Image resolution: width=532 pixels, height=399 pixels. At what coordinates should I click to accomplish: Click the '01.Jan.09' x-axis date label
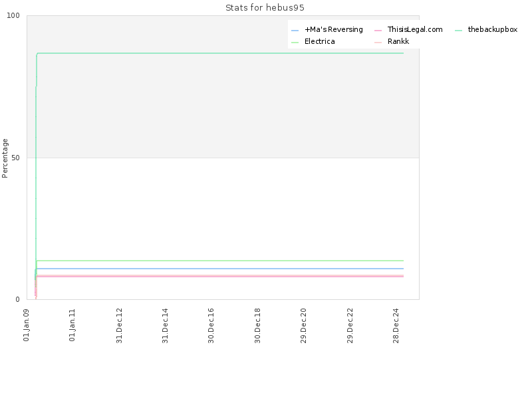point(26,325)
